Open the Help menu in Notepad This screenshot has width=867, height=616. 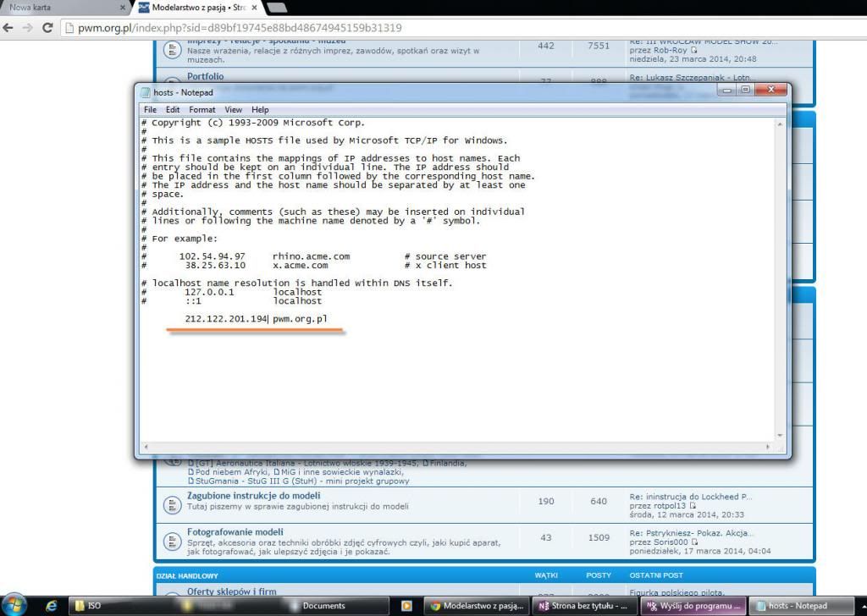(260, 110)
